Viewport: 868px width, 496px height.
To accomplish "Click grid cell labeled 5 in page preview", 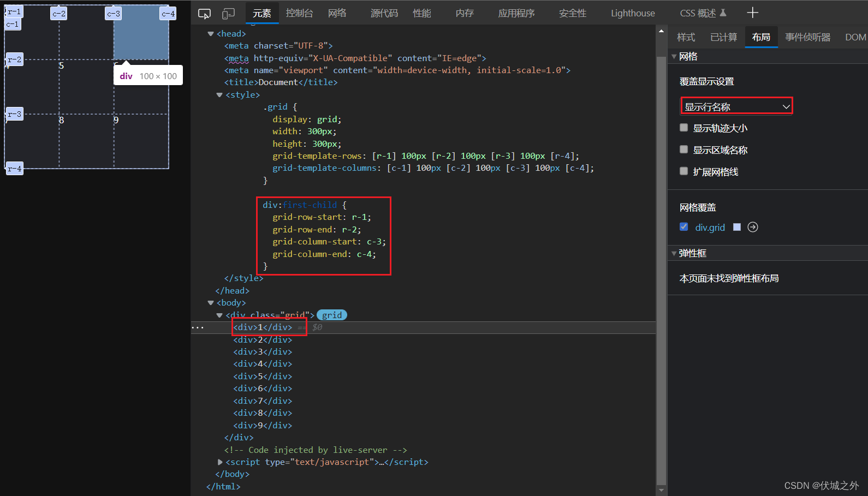I will coord(87,87).
